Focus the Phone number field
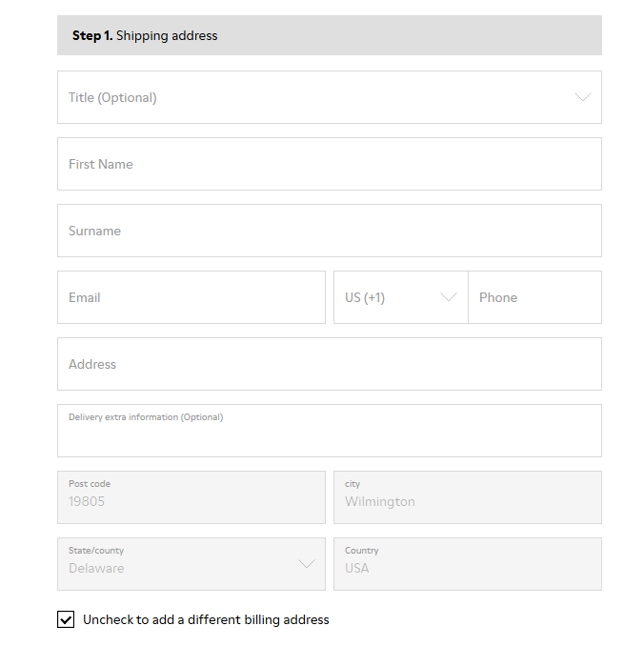This screenshot has height=646, width=644. point(534,297)
